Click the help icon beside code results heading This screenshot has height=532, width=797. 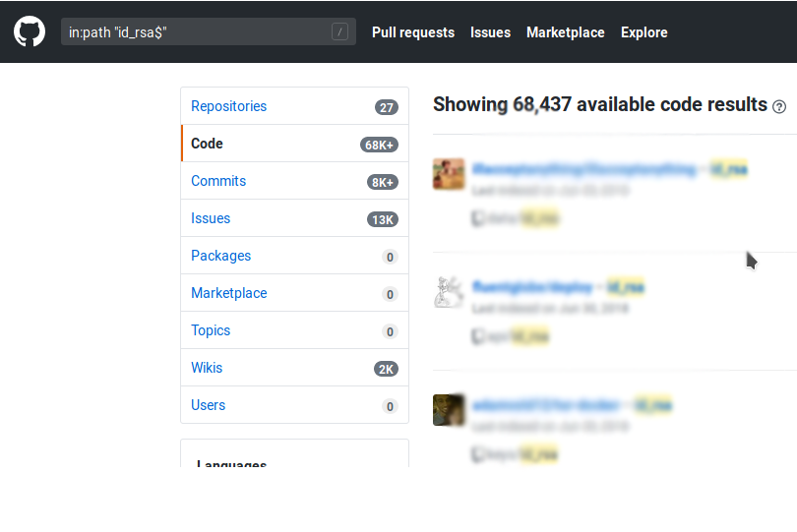coord(779,107)
